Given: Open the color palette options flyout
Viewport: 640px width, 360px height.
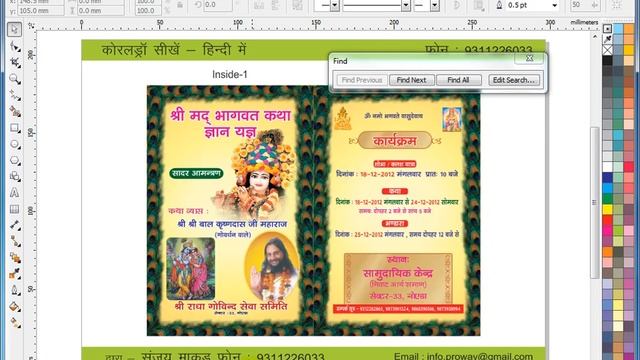Looking at the screenshot, I should click(607, 29).
